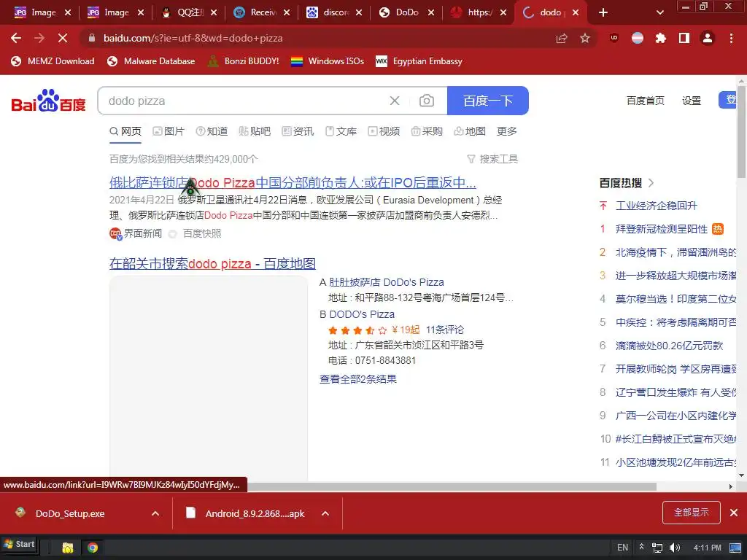The width and height of the screenshot is (747, 560).
Task: Click 查看全部2条结果 link
Action: (357, 379)
